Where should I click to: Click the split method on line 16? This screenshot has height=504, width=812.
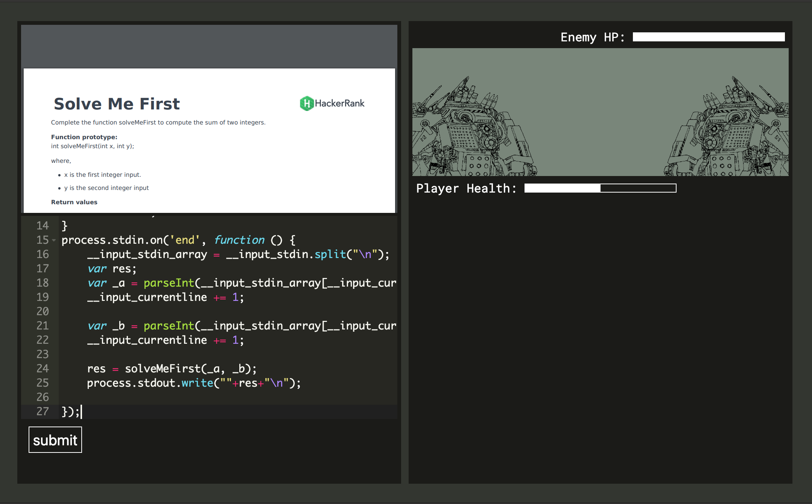(330, 254)
